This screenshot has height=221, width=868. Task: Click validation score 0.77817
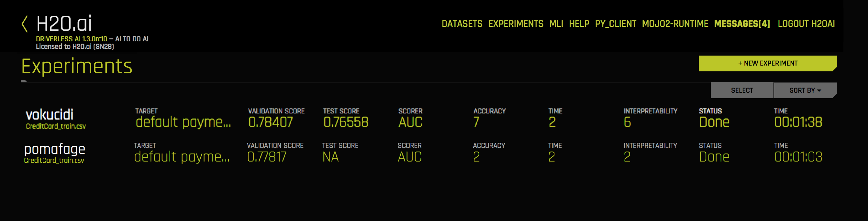[x=267, y=157]
